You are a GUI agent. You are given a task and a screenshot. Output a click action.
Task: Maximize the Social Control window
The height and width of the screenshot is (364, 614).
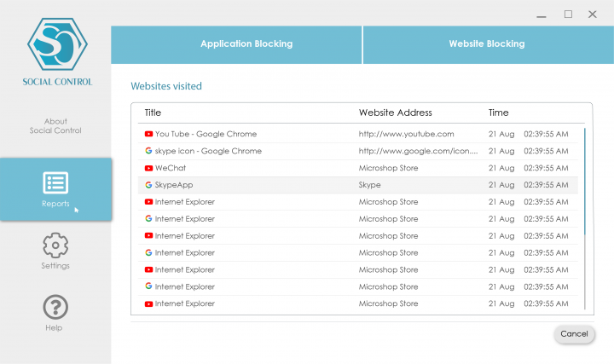pyautogui.click(x=568, y=14)
